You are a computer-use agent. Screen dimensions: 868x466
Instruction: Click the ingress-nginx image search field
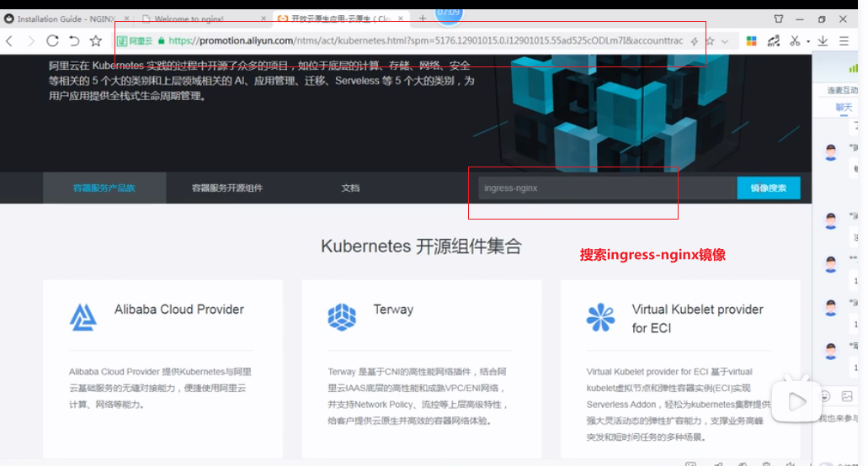tap(607, 188)
